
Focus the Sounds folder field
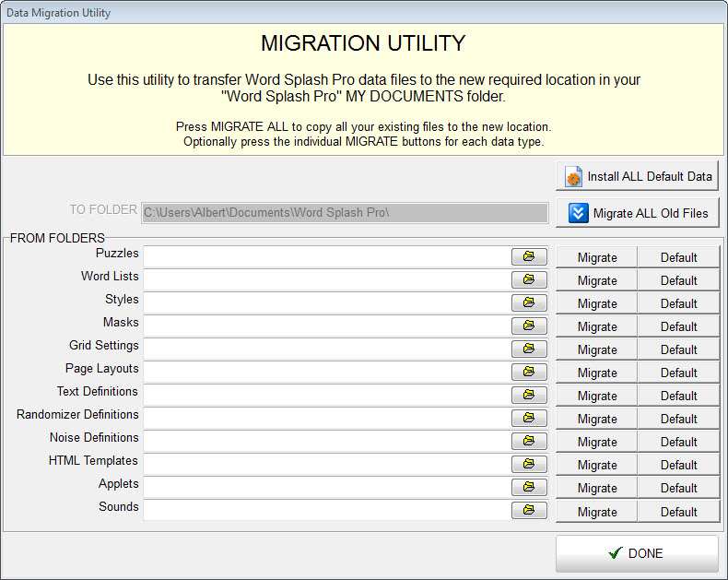pyautogui.click(x=327, y=510)
